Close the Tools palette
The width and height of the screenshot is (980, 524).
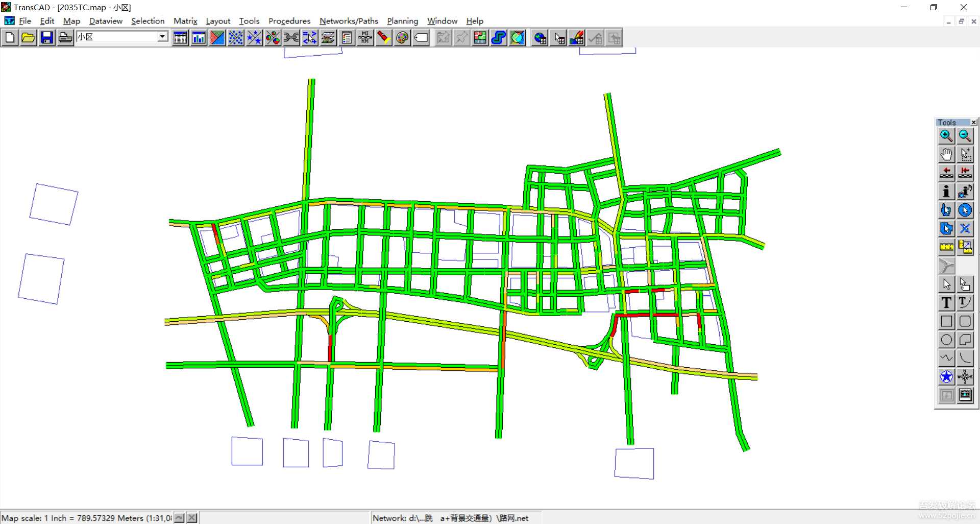click(973, 122)
